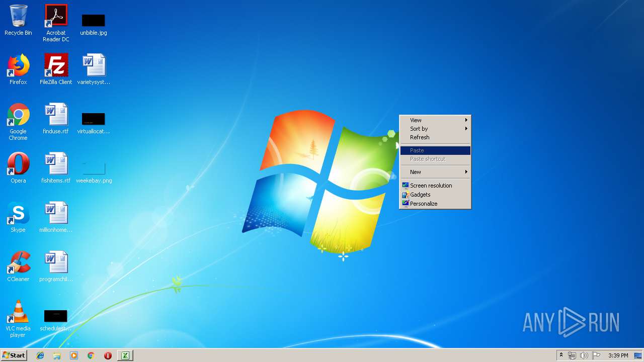Open the network tray icon
The width and height of the screenshot is (644, 362).
[572, 355]
